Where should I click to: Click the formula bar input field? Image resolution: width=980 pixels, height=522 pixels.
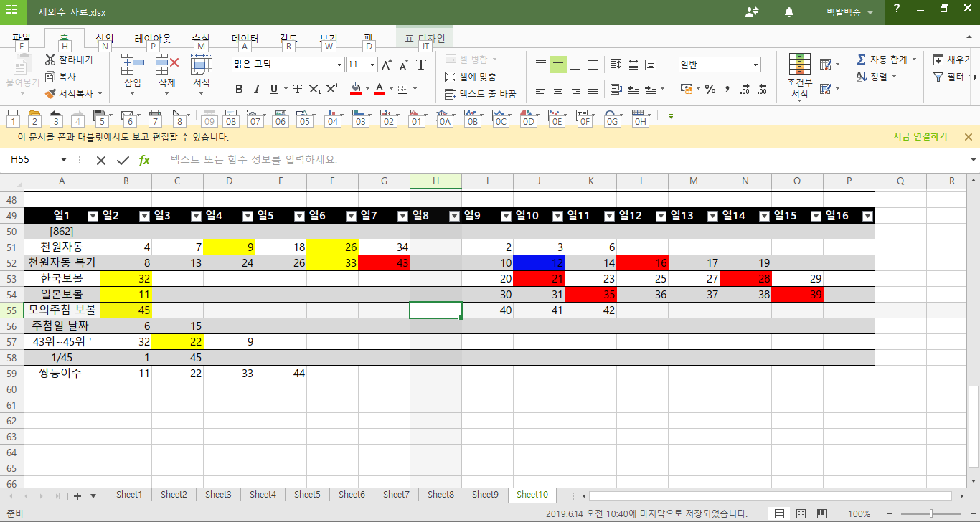pos(560,160)
